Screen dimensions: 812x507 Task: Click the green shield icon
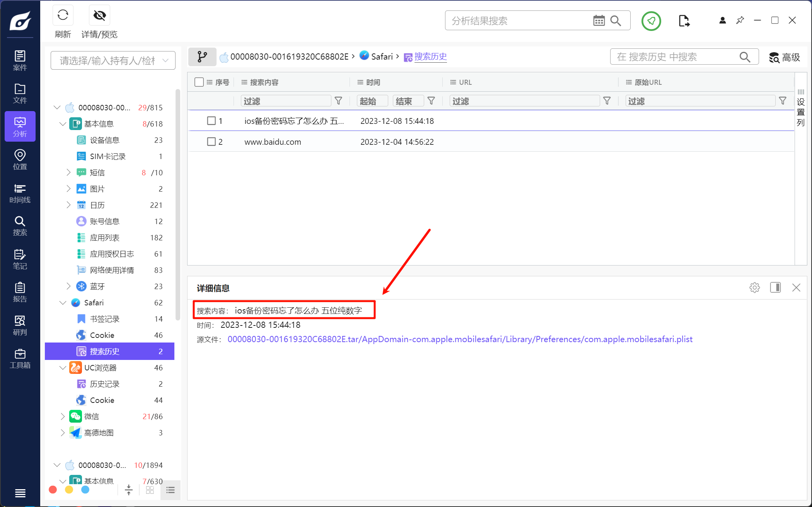651,21
